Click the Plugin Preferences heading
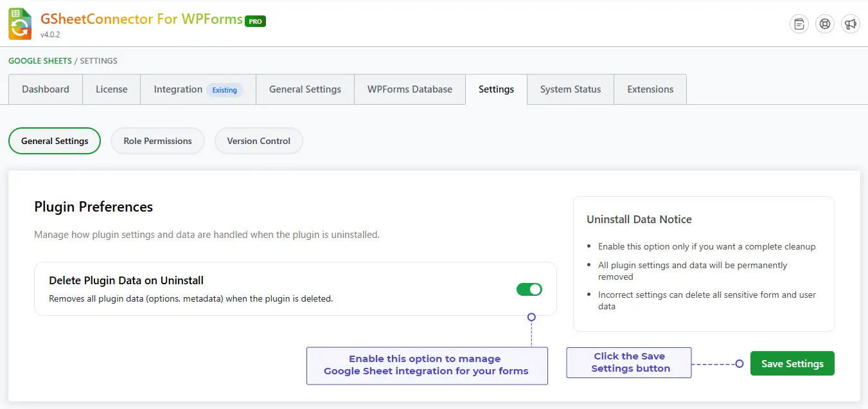 94,206
